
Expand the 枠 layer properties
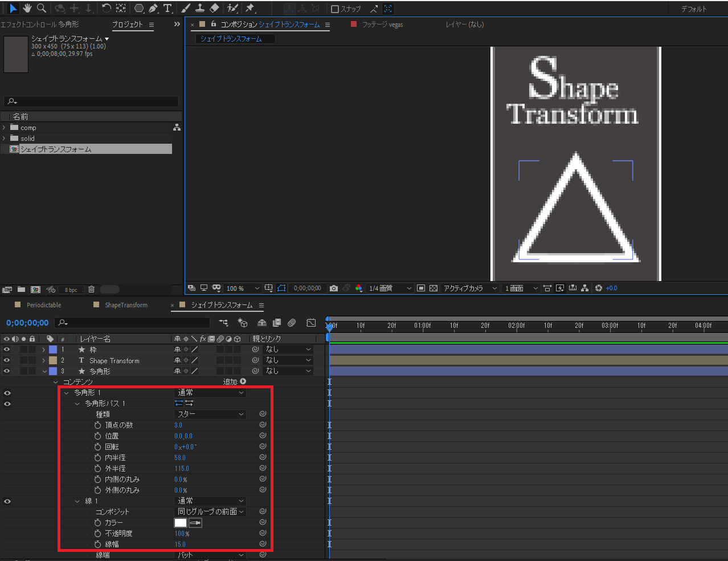click(x=44, y=349)
